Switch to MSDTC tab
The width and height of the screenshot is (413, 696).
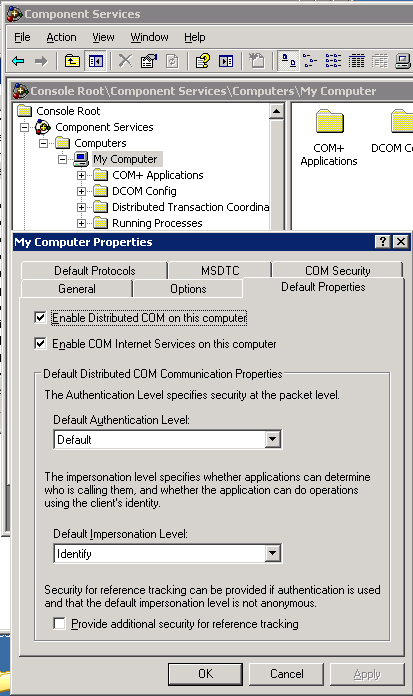click(x=220, y=270)
